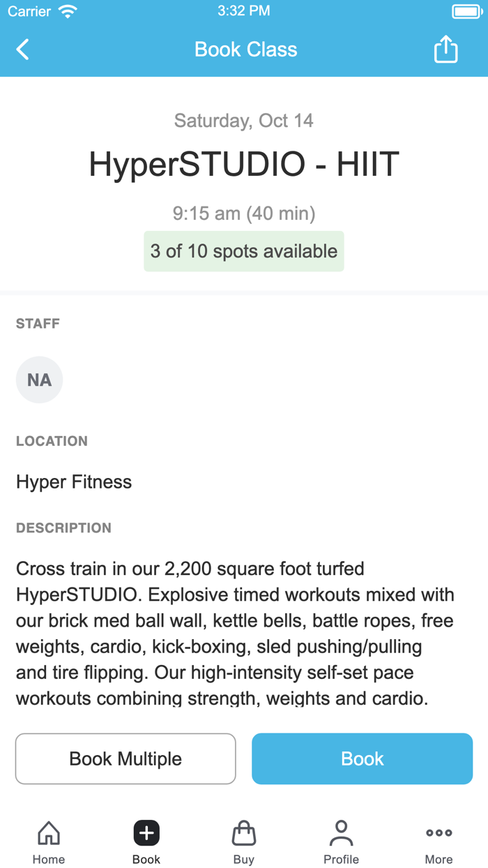Tap the staff avatar labeled NA
The height and width of the screenshot is (868, 488).
point(39,380)
